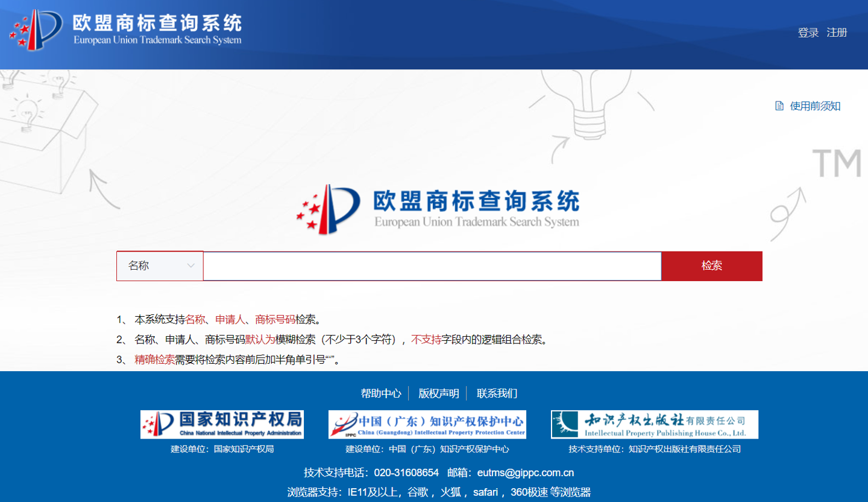Click the 国家知识产权局 agency logo
The width and height of the screenshot is (868, 502).
222,424
